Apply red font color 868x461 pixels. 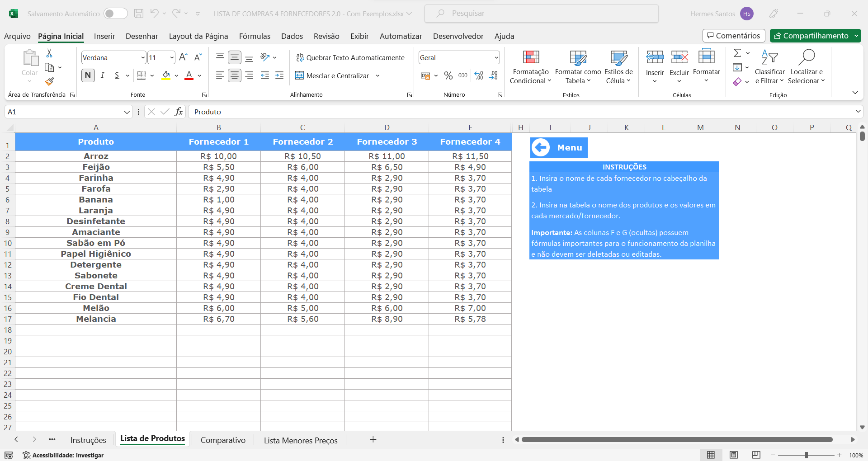(189, 75)
